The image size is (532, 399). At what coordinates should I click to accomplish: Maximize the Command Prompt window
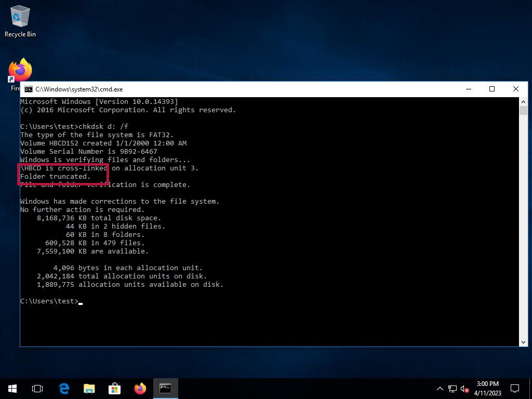492,89
